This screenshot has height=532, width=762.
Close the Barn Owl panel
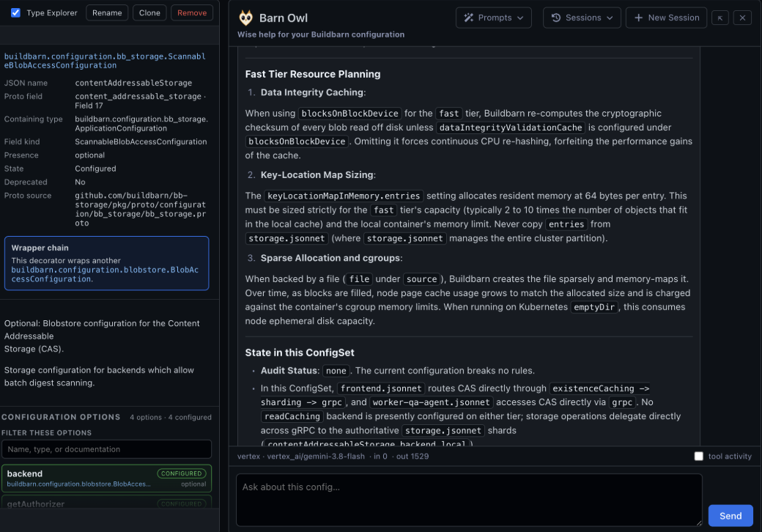(x=742, y=18)
